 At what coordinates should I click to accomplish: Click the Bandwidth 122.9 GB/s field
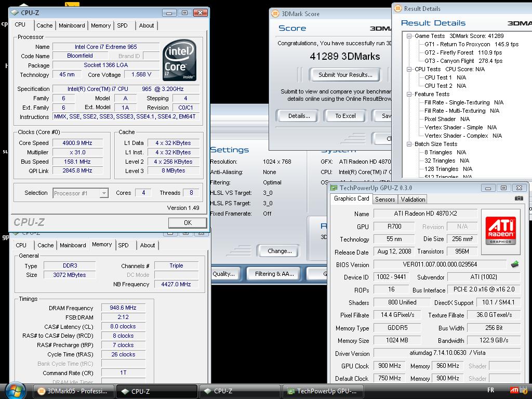tap(494, 340)
